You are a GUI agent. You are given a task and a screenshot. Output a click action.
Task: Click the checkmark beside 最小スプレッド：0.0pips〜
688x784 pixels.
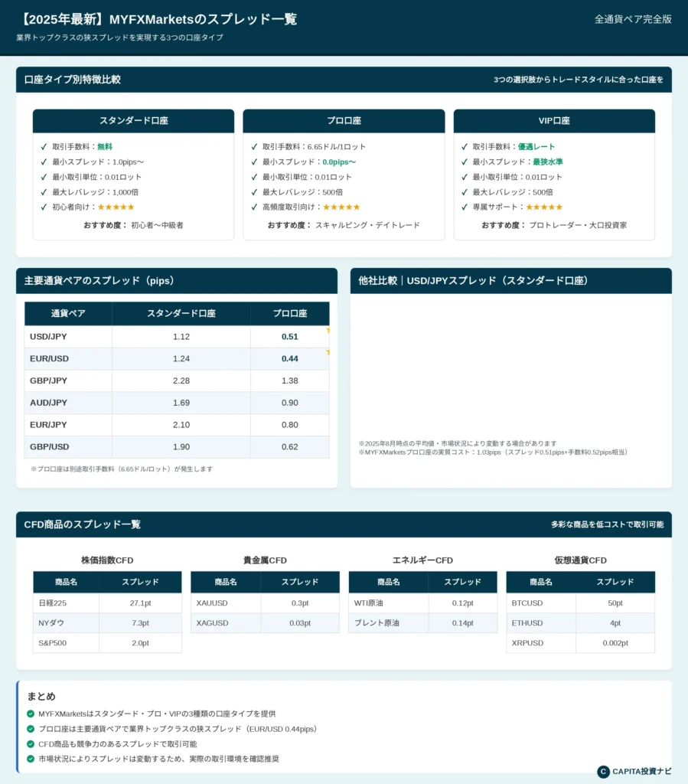click(x=254, y=162)
